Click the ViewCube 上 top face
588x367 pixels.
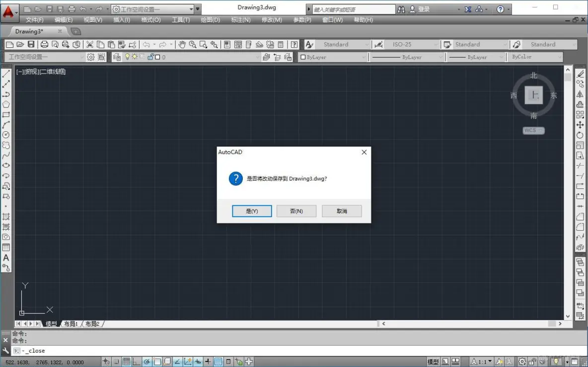tap(533, 95)
